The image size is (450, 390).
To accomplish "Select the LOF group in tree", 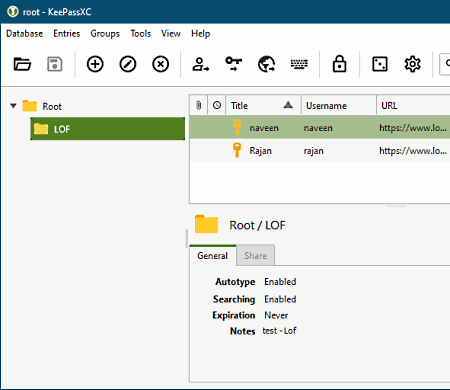I will click(107, 129).
